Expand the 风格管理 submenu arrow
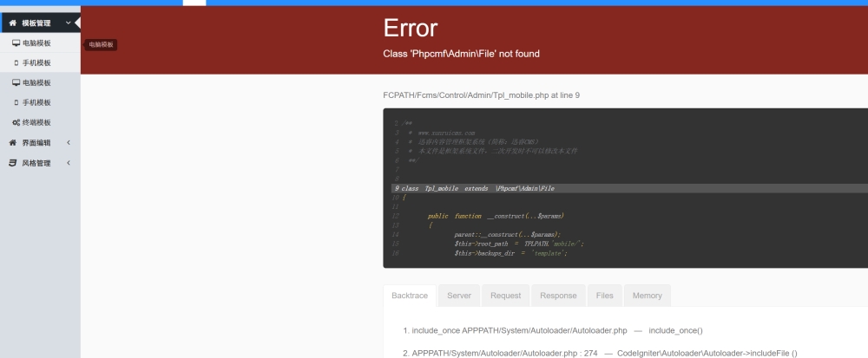 coord(68,162)
